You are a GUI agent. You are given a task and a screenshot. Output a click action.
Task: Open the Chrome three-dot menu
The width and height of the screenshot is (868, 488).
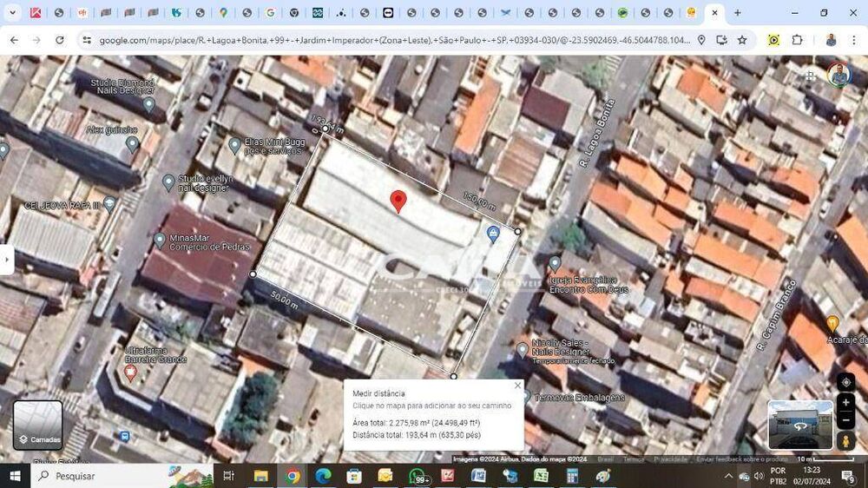pos(853,40)
